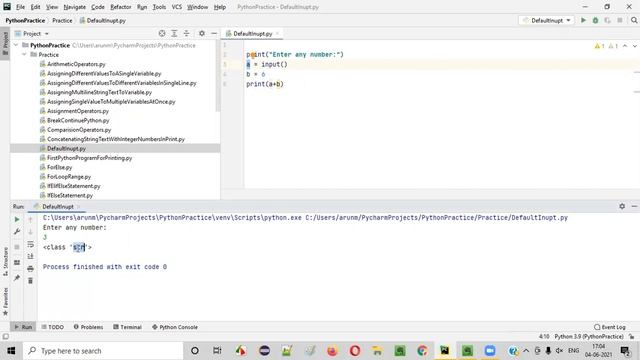Open the Python Console

coord(175,327)
